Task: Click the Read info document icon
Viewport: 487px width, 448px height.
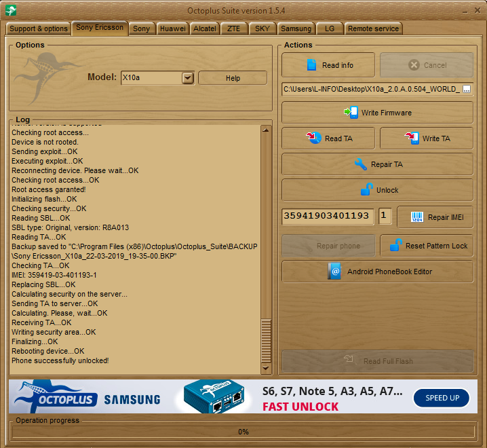Action: pyautogui.click(x=311, y=65)
